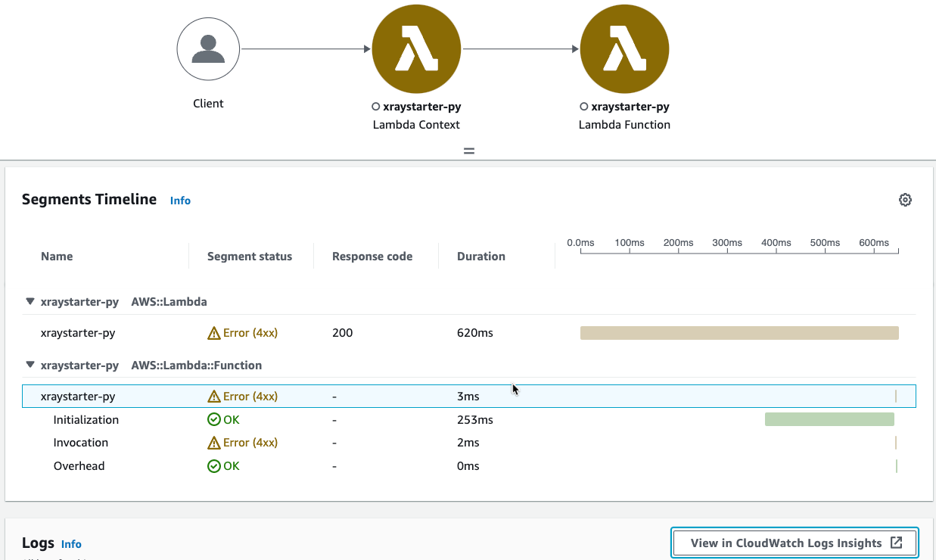Click the panel resize handle below the trace map
The width and height of the screenshot is (936, 560).
pyautogui.click(x=469, y=151)
